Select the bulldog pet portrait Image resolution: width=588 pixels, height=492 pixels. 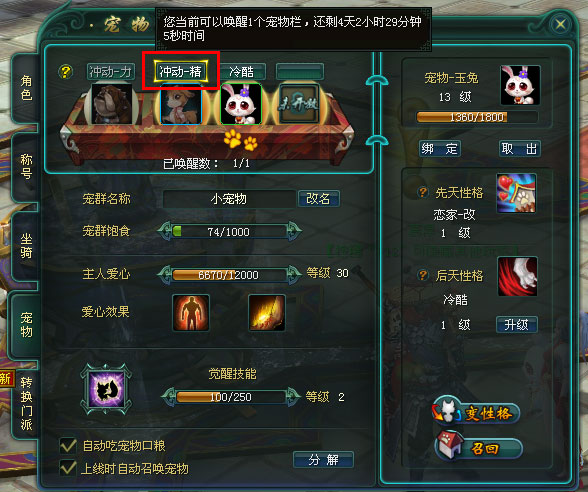click(112, 104)
